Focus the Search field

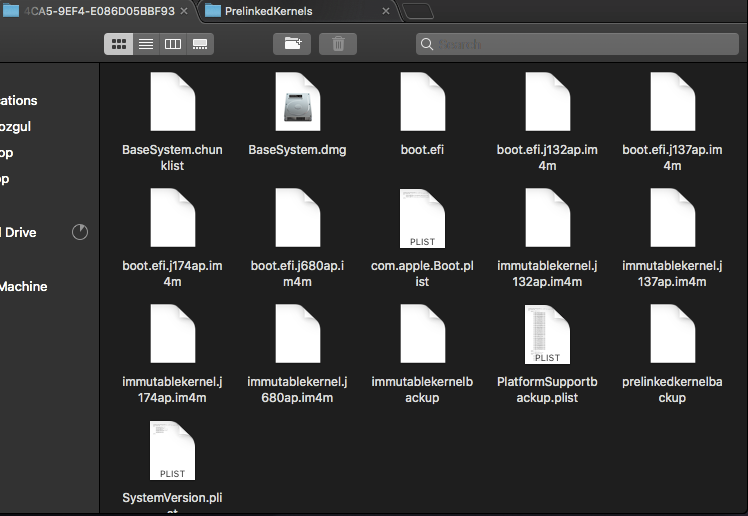[577, 44]
